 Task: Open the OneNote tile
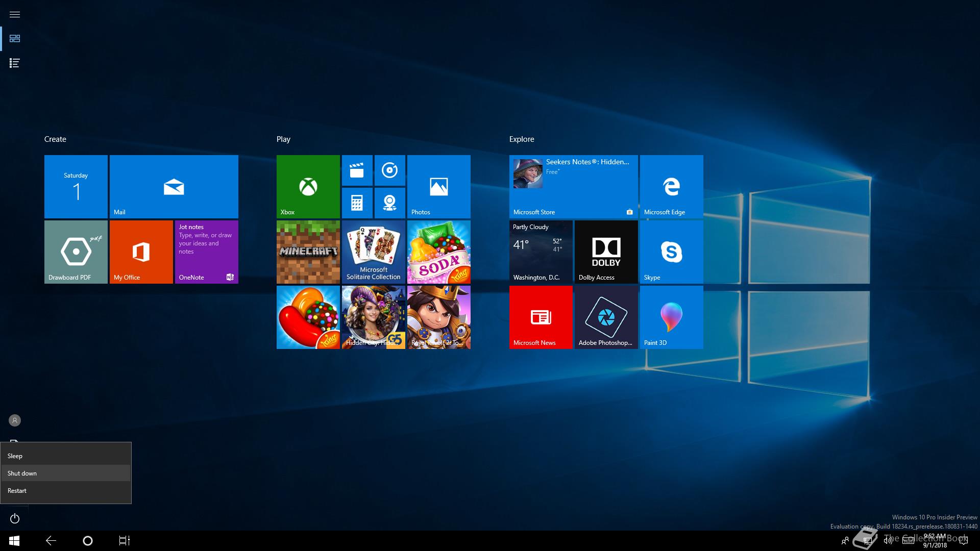[207, 252]
